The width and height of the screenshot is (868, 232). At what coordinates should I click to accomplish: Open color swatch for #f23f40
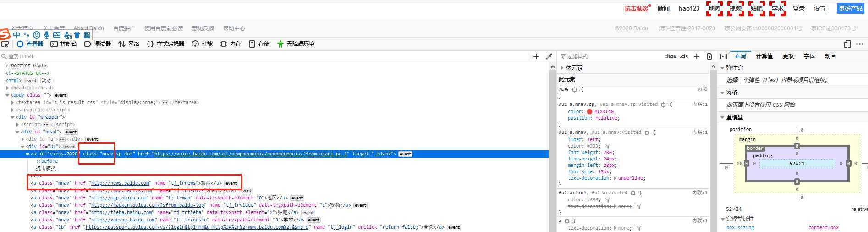[589, 111]
